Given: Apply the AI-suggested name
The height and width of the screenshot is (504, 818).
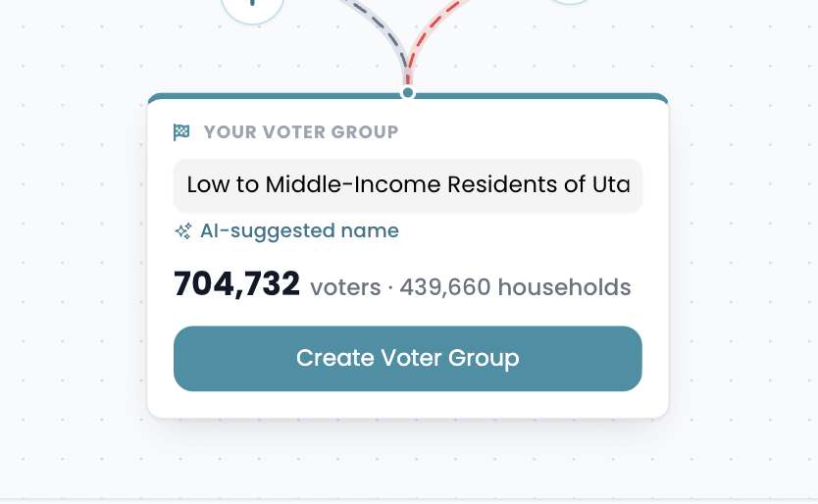Looking at the screenshot, I should point(299,230).
